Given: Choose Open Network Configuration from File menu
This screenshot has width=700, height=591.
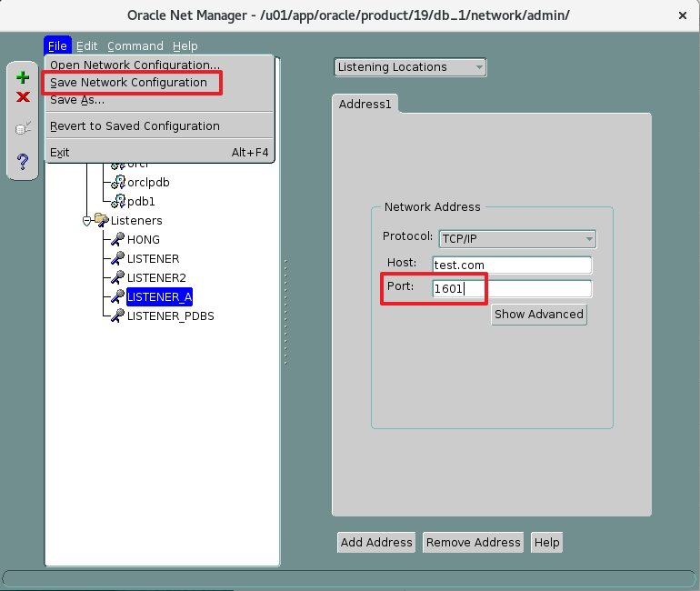Looking at the screenshot, I should point(159,65).
